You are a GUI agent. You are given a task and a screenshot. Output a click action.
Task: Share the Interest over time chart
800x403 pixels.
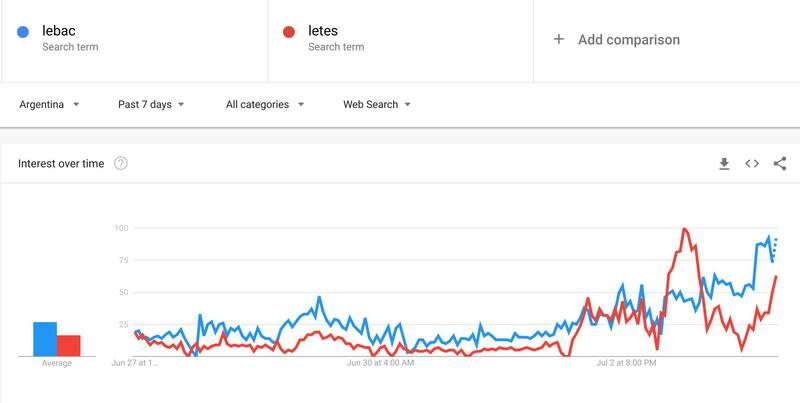[780, 164]
